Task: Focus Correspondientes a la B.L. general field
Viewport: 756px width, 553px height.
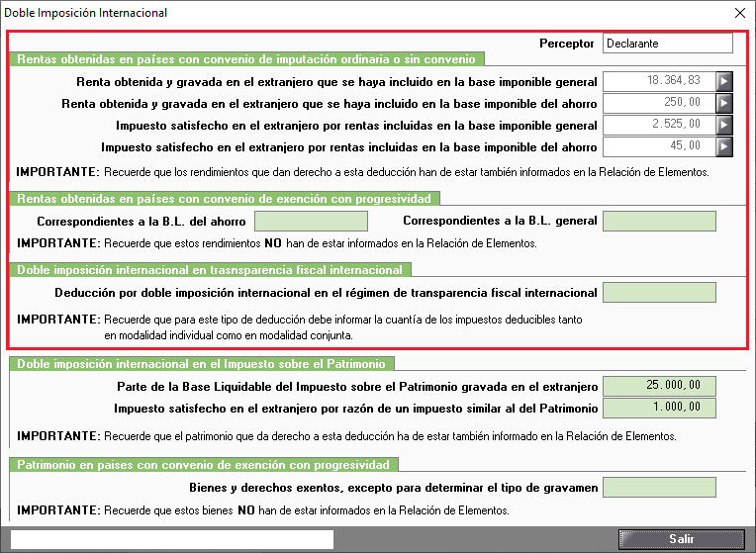Action: click(x=660, y=222)
